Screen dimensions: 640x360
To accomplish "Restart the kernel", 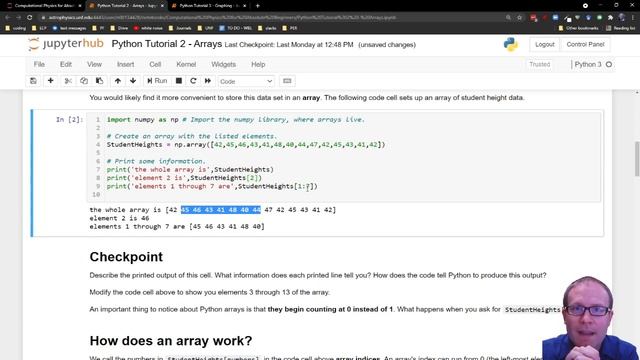I will 193,81.
